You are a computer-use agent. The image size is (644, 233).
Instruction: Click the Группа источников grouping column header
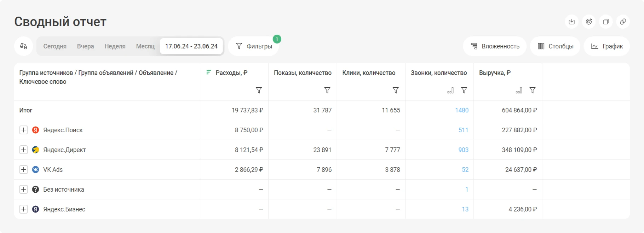98,77
